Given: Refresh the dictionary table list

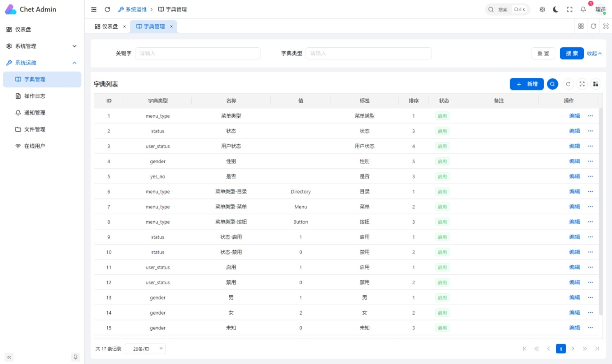Looking at the screenshot, I should point(568,84).
